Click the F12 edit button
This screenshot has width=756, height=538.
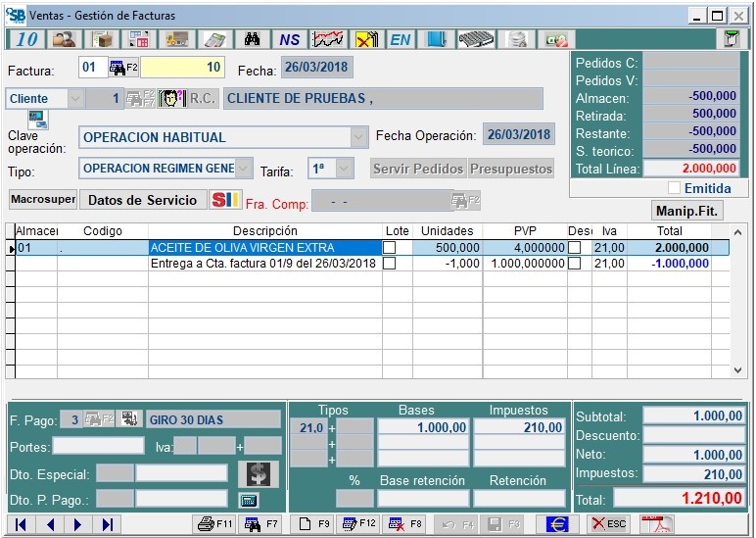[x=358, y=524]
